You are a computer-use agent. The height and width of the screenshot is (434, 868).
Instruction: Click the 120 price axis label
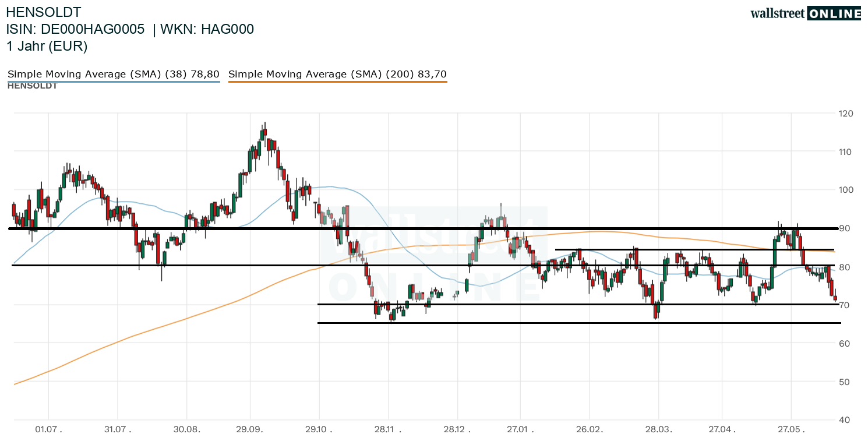pyautogui.click(x=845, y=114)
